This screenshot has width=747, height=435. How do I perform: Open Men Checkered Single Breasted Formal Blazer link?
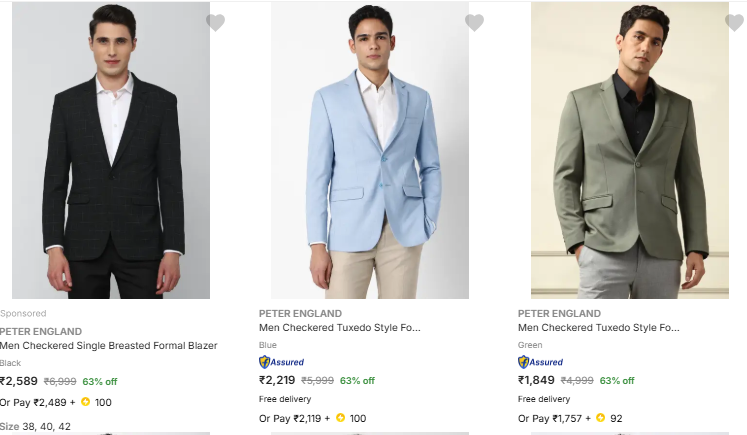pos(108,346)
